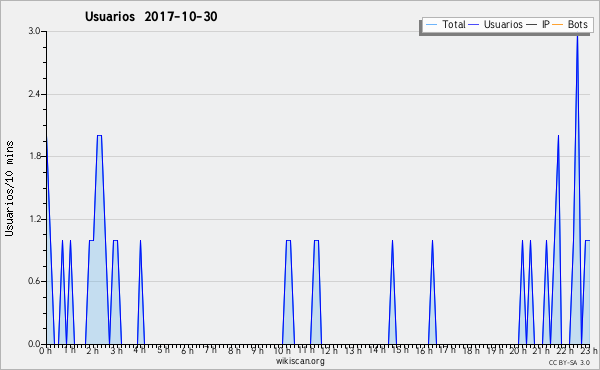The width and height of the screenshot is (600, 370).
Task: Click the dark blue Usuarios legend line
Action: coord(474,25)
